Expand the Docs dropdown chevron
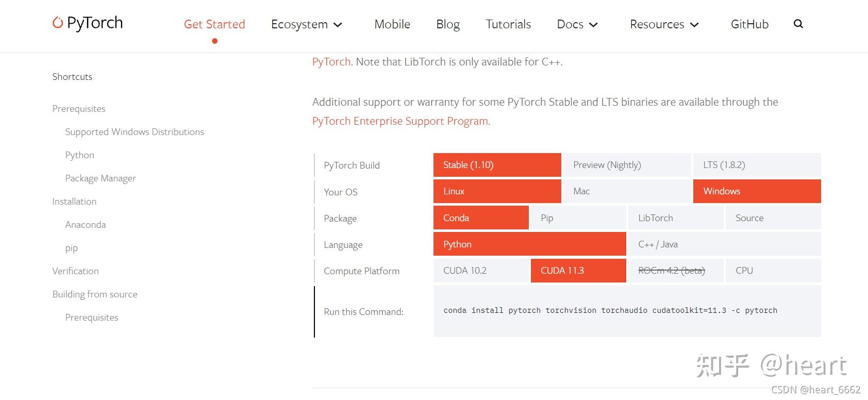 click(x=593, y=25)
